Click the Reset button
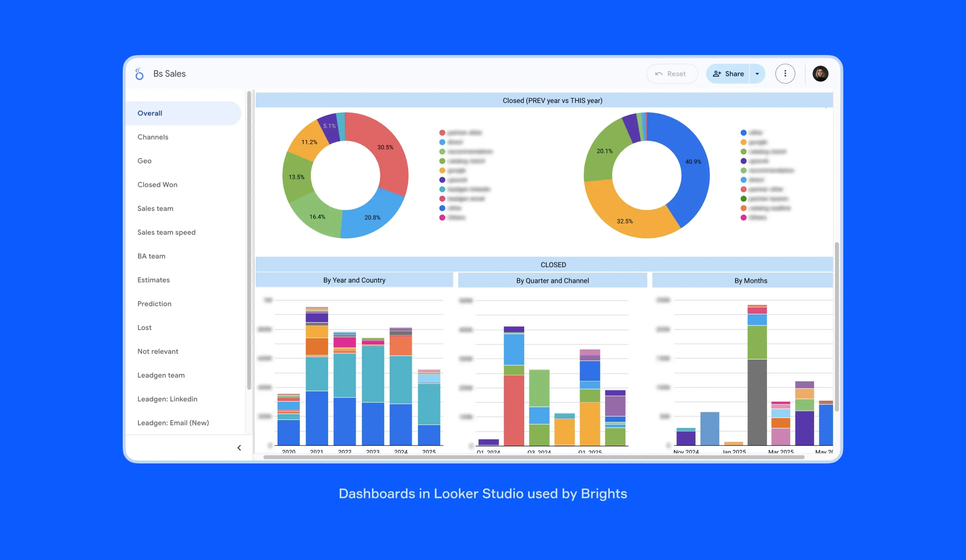 [672, 74]
